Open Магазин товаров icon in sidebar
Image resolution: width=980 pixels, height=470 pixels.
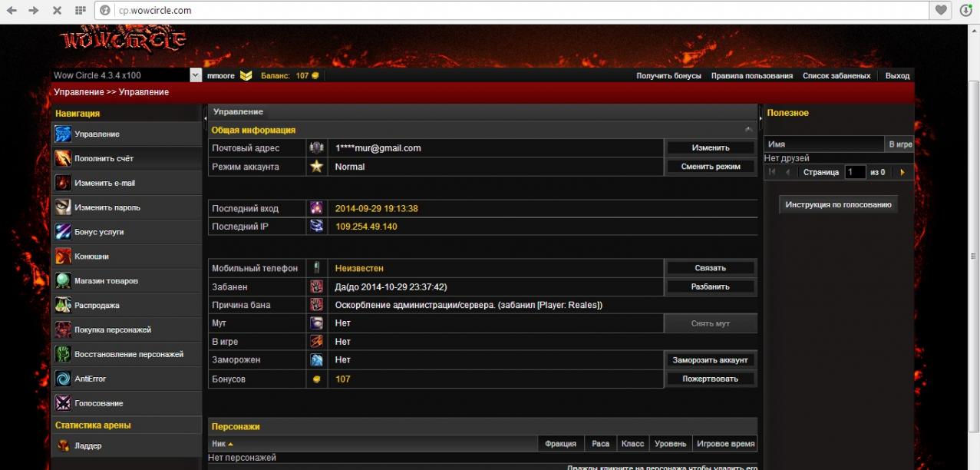63,281
